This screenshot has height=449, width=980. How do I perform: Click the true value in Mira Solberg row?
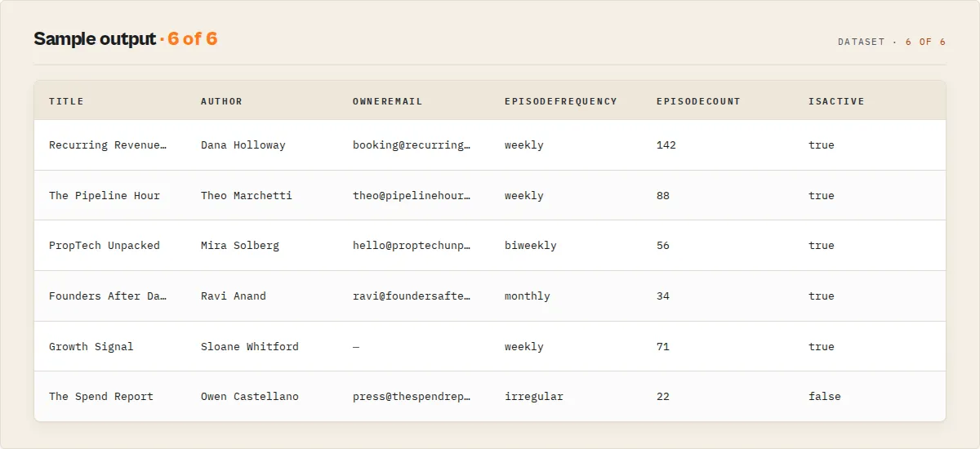[822, 246]
